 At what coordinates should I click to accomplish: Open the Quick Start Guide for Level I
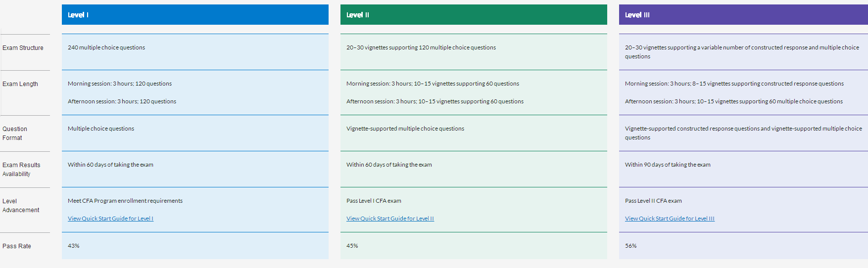pos(110,219)
